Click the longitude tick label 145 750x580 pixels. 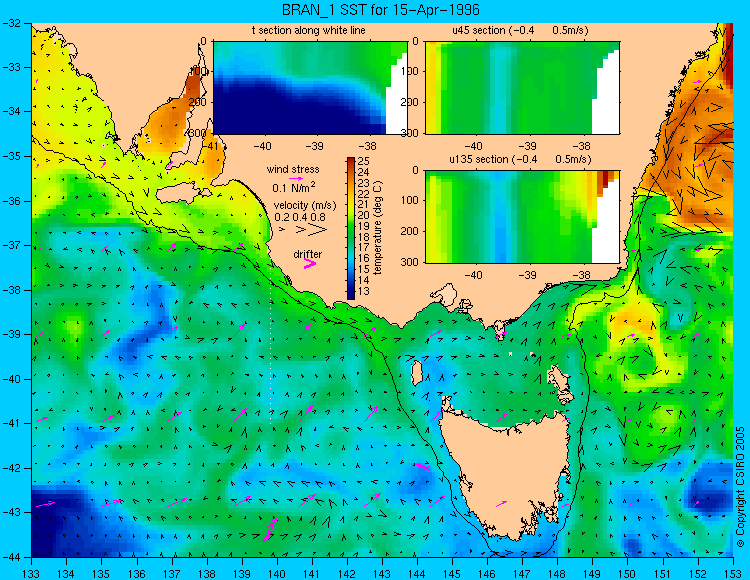(x=452, y=574)
